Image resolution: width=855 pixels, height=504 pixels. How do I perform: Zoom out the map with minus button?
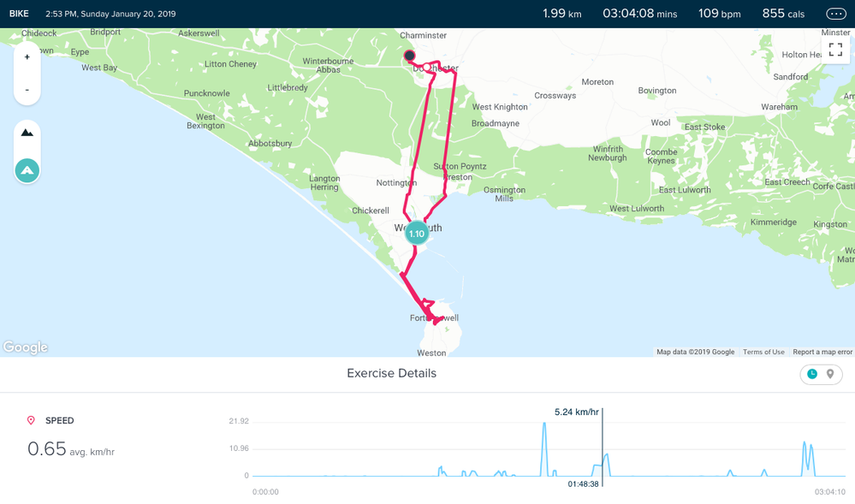tap(27, 90)
